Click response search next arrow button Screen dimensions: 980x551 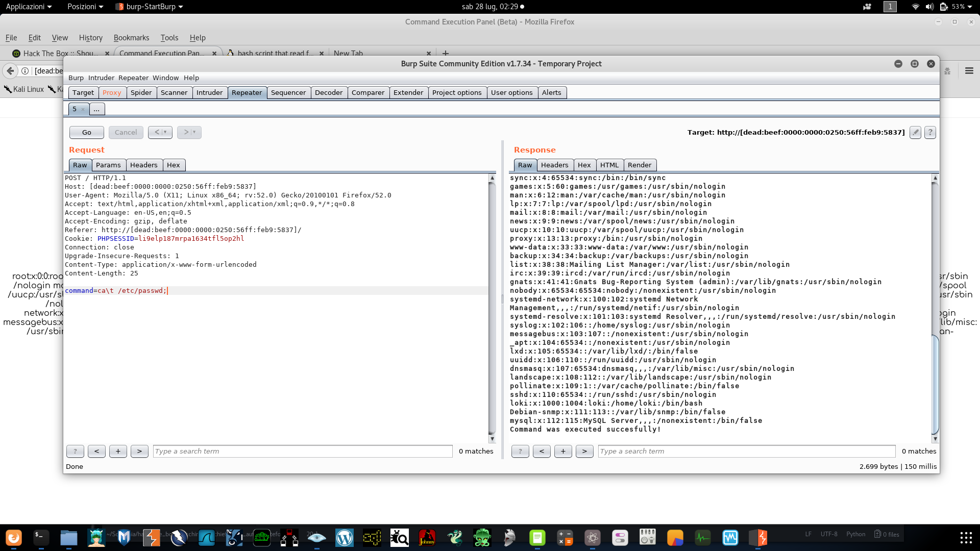(x=584, y=451)
